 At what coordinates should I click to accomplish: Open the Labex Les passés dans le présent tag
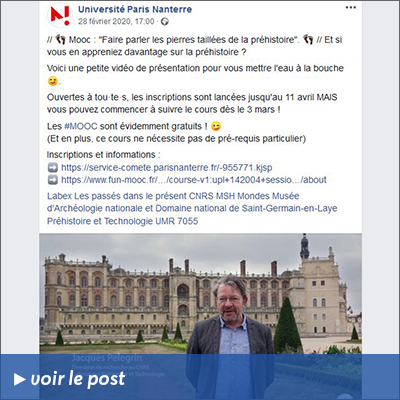click(x=117, y=196)
